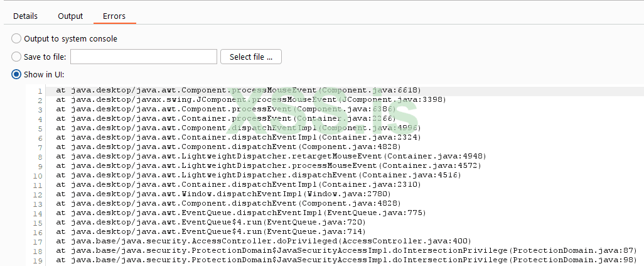644x266 pixels.
Task: Click the Container.processEvent trace line
Action: pos(226,119)
